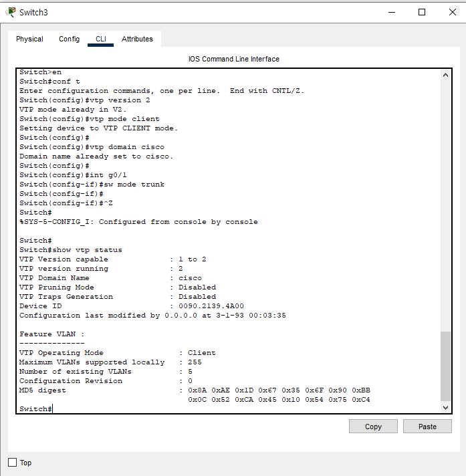Image resolution: width=466 pixels, height=476 pixels.
Task: Click the 'int g0/1' command line
Action: (73, 175)
